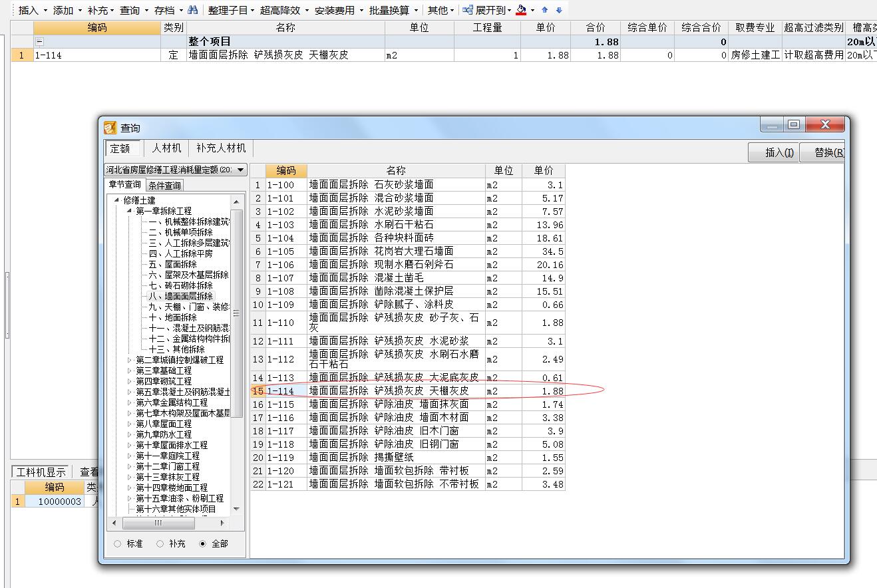877x588 pixels.
Task: Select tree item 五、屋面拆除
Action: click(172, 264)
